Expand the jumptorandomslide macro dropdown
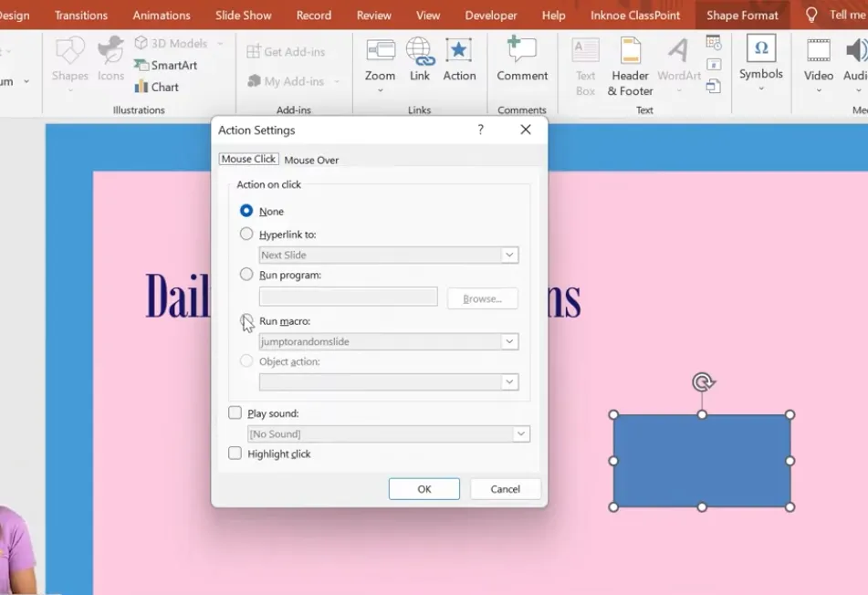Screen dimensions: 868x595 point(509,341)
